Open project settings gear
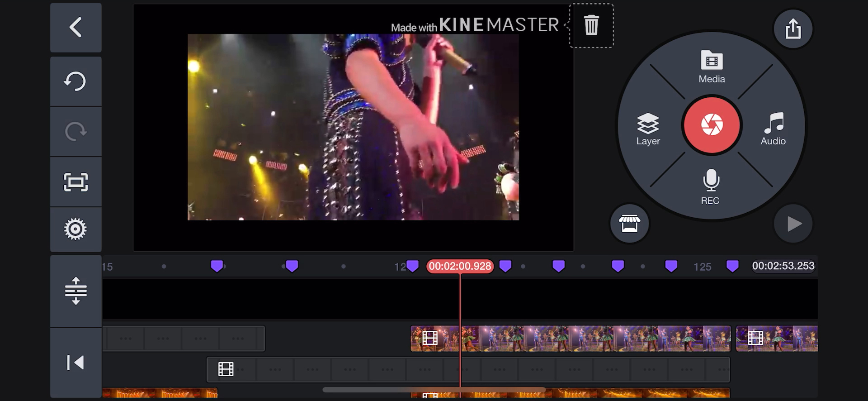868x401 pixels. (75, 229)
